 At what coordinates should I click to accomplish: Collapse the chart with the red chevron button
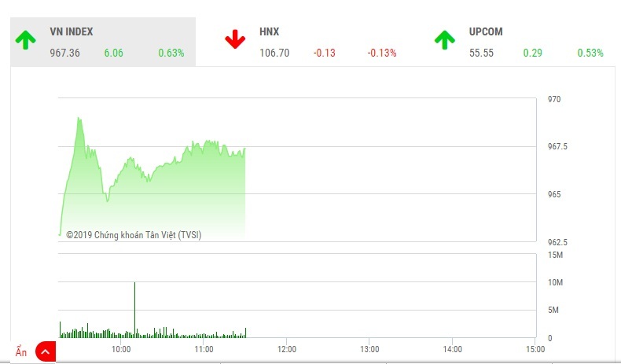[46, 351]
